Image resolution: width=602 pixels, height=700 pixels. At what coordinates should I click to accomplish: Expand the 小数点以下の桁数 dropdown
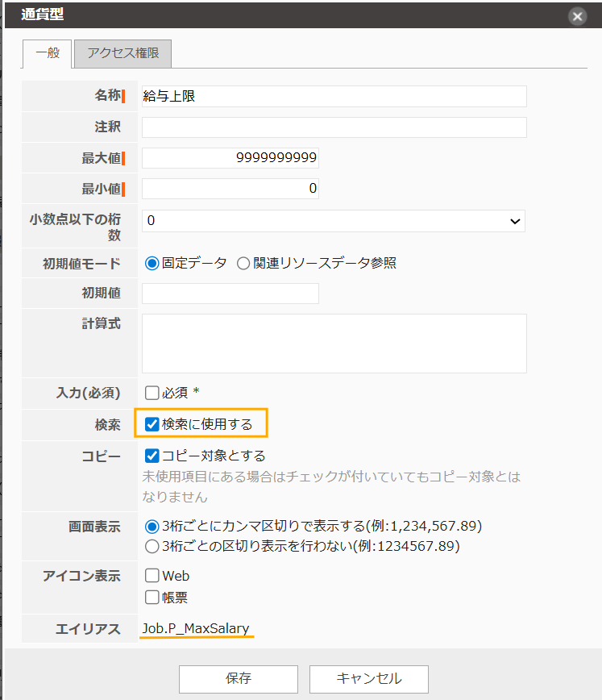pos(334,220)
